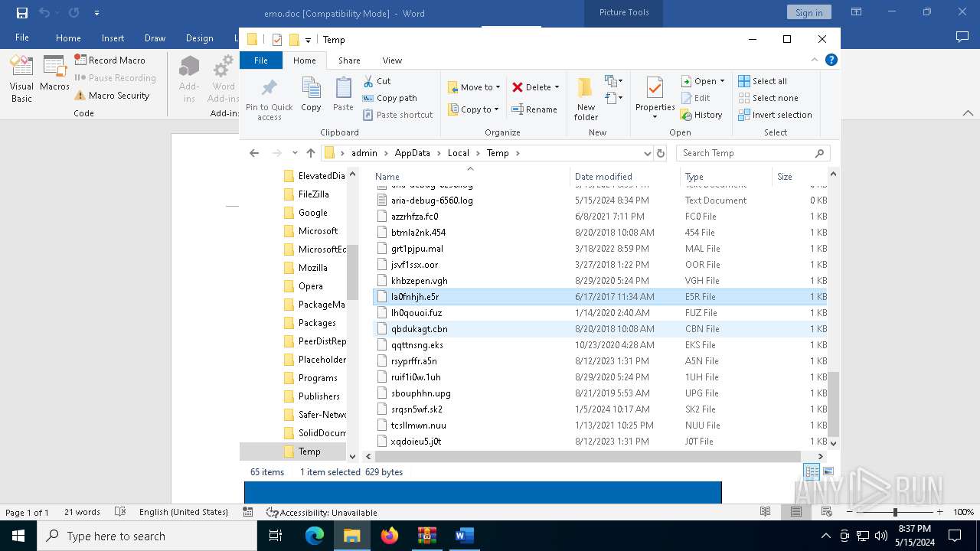Click Word zoom slider handle
The width and height of the screenshot is (980, 551).
(x=895, y=512)
